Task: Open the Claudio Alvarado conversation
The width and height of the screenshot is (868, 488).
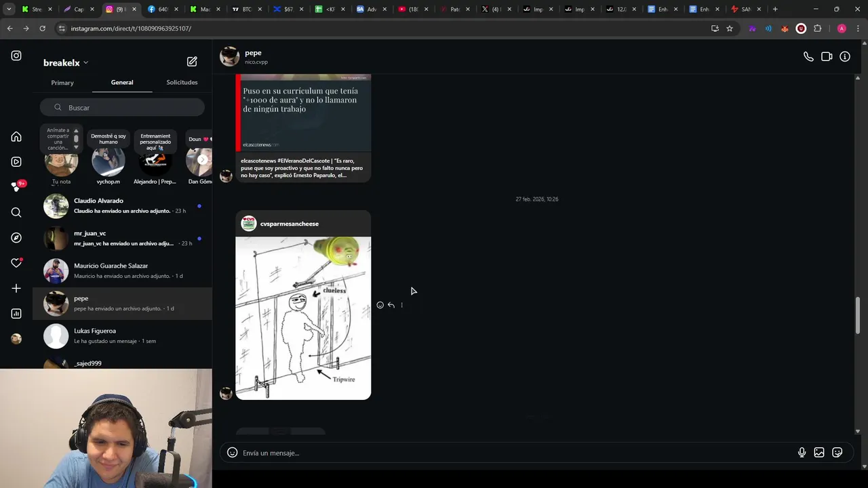Action: pyautogui.click(x=122, y=205)
